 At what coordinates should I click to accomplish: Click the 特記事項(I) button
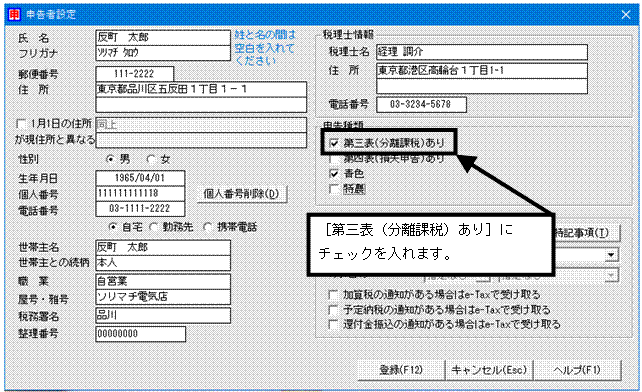[587, 233]
